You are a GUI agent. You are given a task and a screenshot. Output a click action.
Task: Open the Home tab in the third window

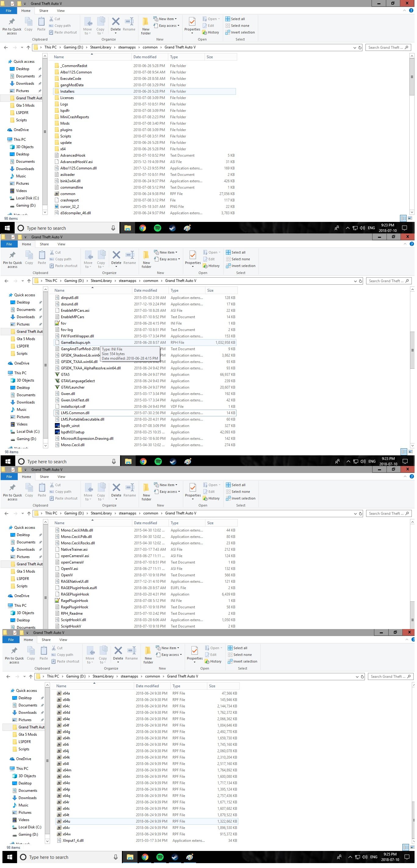pos(27,477)
